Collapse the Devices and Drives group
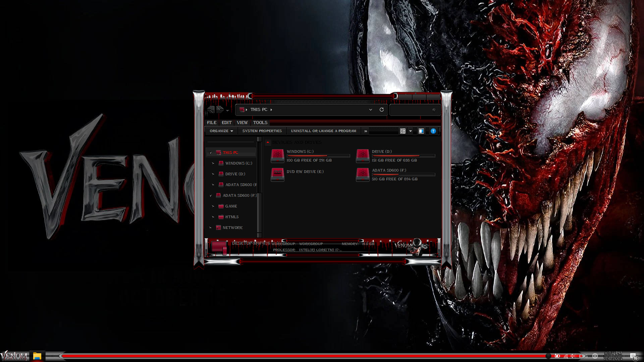The height and width of the screenshot is (362, 644). (x=268, y=142)
